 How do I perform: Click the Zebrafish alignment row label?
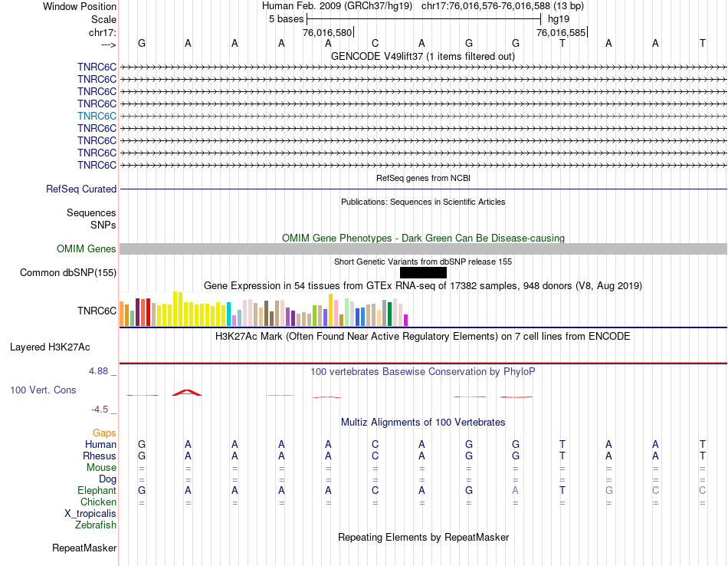click(96, 525)
